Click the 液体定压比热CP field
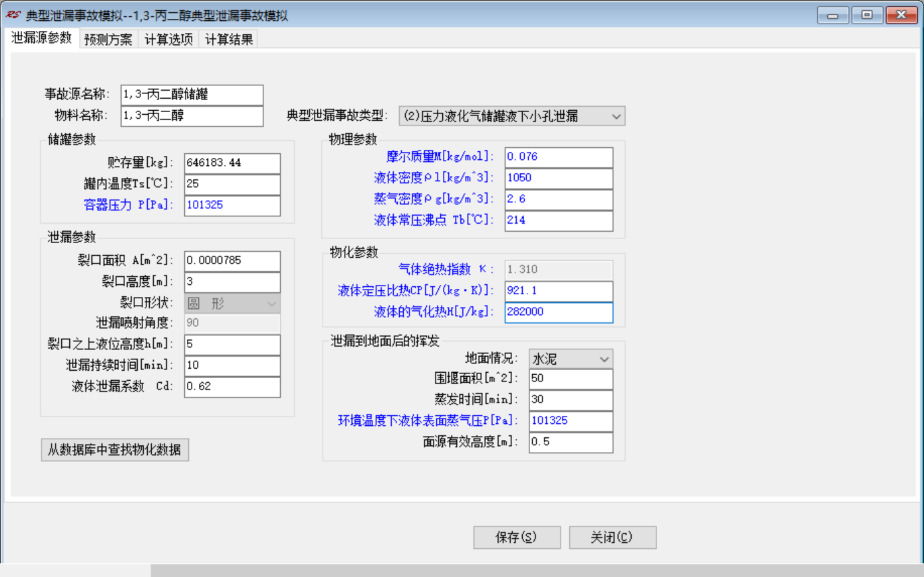The image size is (924, 577). click(x=559, y=292)
